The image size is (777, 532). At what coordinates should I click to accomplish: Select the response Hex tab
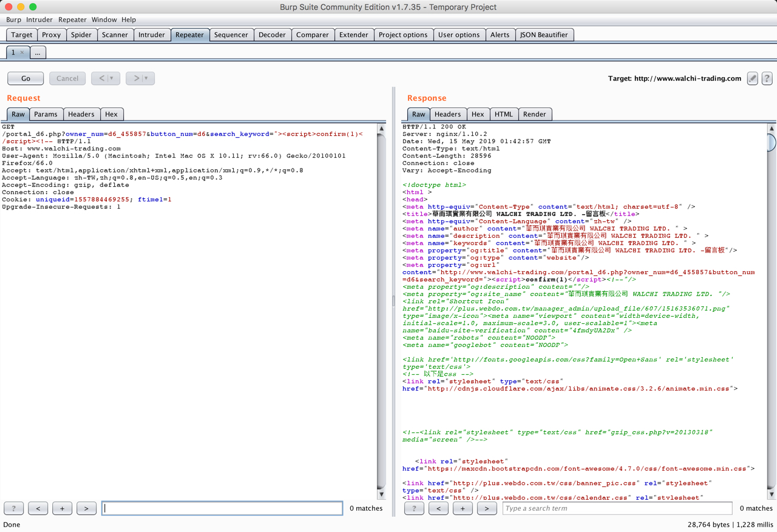coord(478,114)
